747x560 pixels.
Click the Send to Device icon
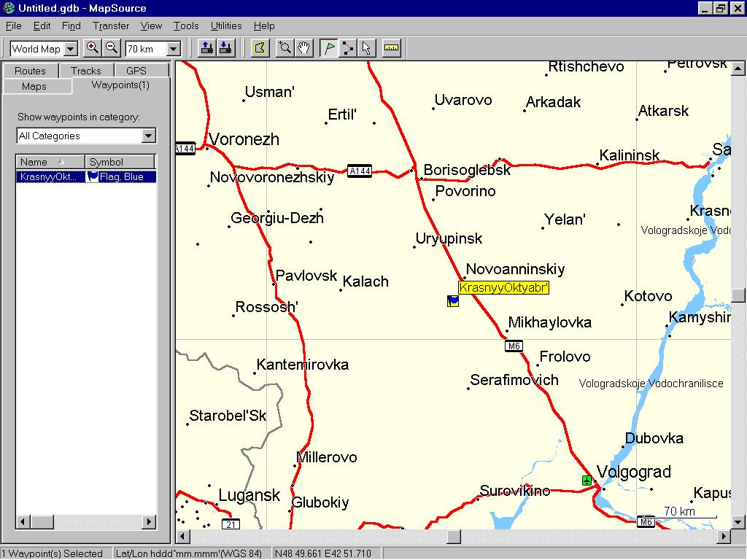[206, 48]
